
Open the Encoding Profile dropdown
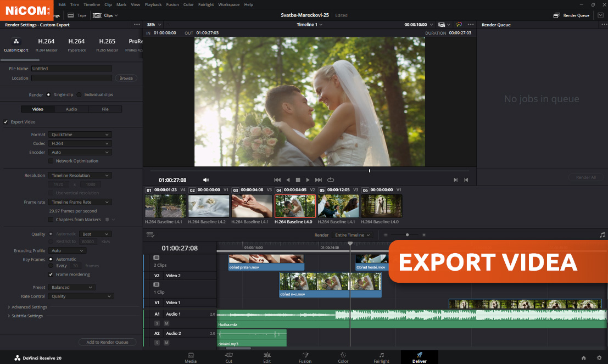[67, 250]
